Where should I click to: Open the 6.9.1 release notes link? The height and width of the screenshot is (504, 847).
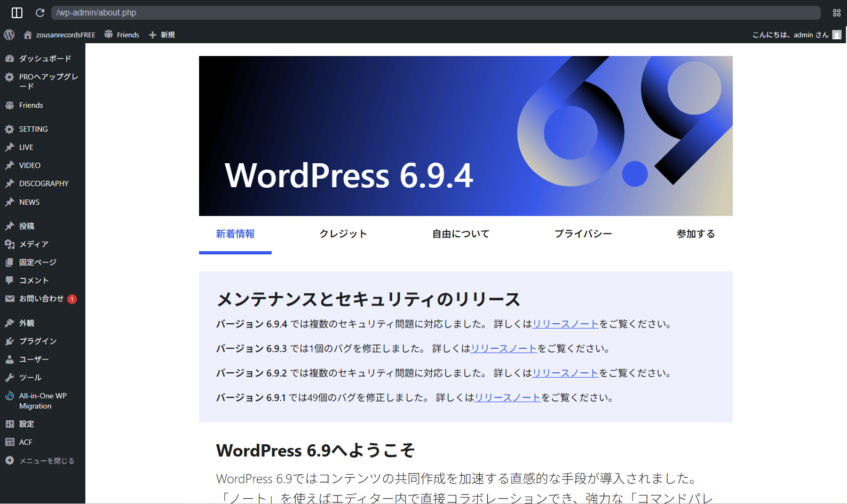tap(508, 398)
